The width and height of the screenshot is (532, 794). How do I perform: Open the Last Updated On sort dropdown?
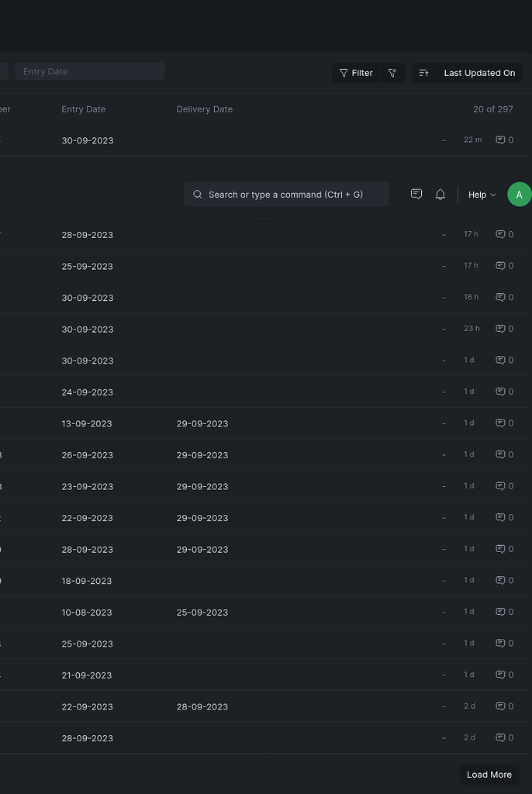pyautogui.click(x=478, y=73)
